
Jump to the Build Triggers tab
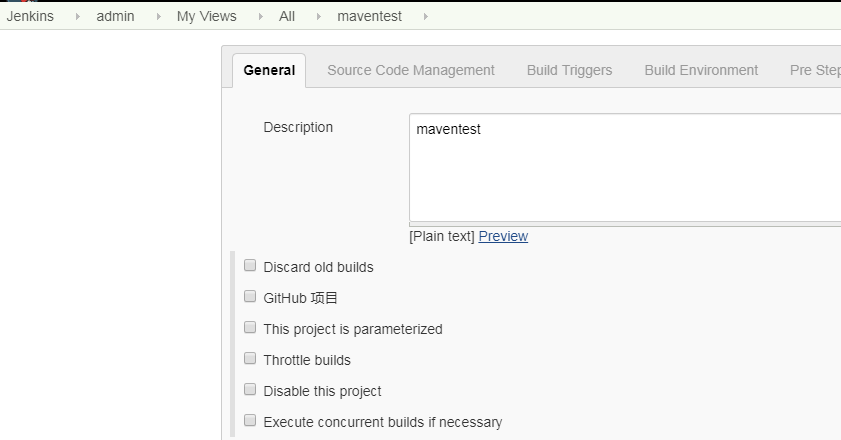pos(569,70)
